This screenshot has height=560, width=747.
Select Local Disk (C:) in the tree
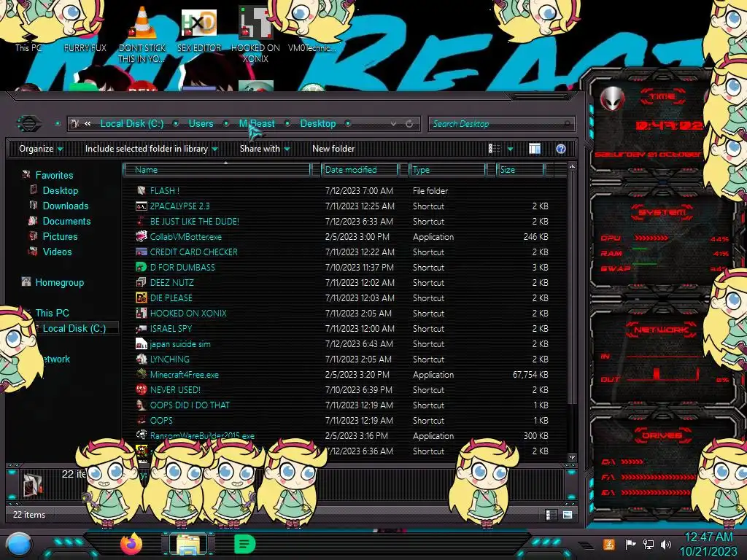pos(74,328)
